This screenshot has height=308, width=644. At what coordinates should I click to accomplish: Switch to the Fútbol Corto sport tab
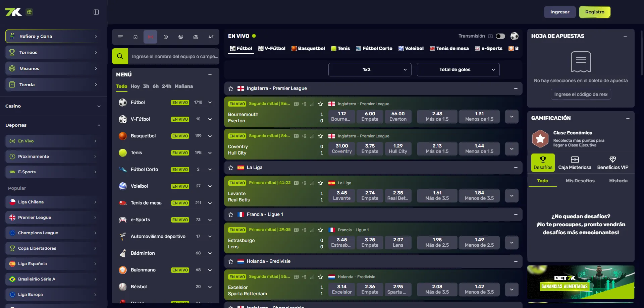pos(374,49)
